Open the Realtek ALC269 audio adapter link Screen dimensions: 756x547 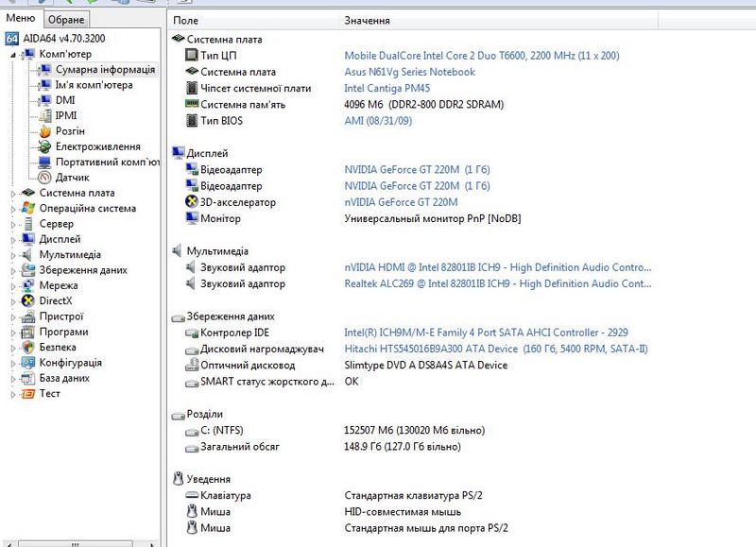pyautogui.click(x=497, y=283)
